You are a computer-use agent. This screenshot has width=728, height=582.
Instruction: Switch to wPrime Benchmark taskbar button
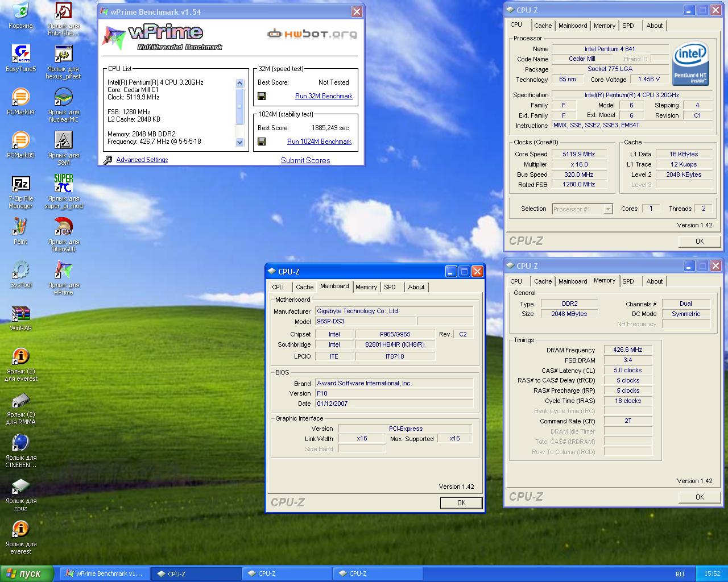105,573
